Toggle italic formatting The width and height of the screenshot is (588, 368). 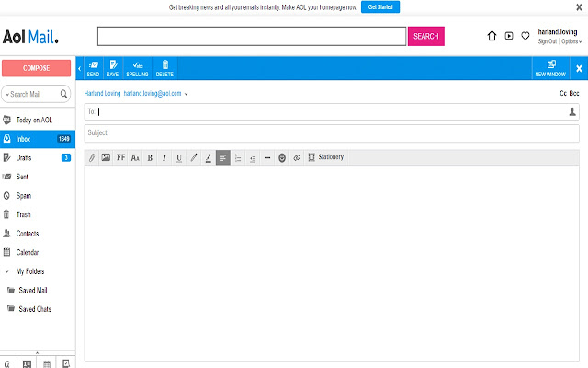[164, 157]
